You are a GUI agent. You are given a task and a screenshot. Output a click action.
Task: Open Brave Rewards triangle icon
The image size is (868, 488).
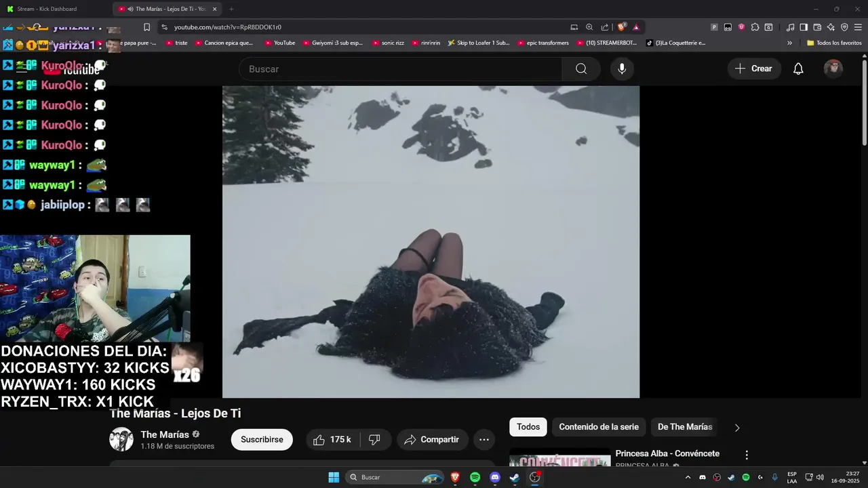tap(636, 27)
